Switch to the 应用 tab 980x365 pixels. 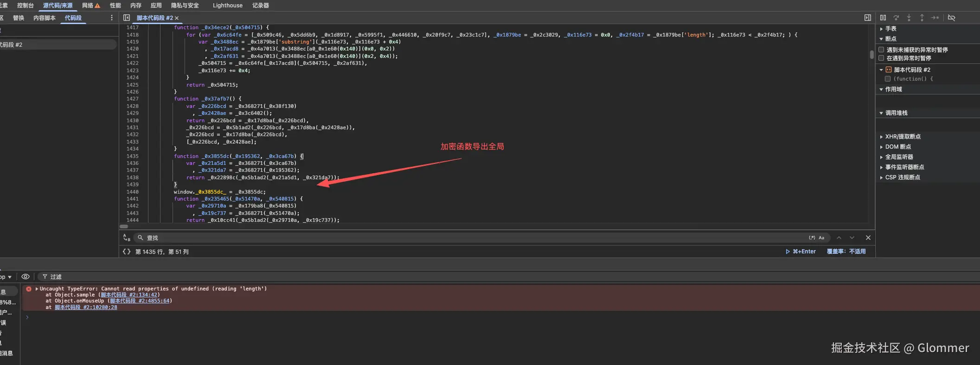point(156,6)
